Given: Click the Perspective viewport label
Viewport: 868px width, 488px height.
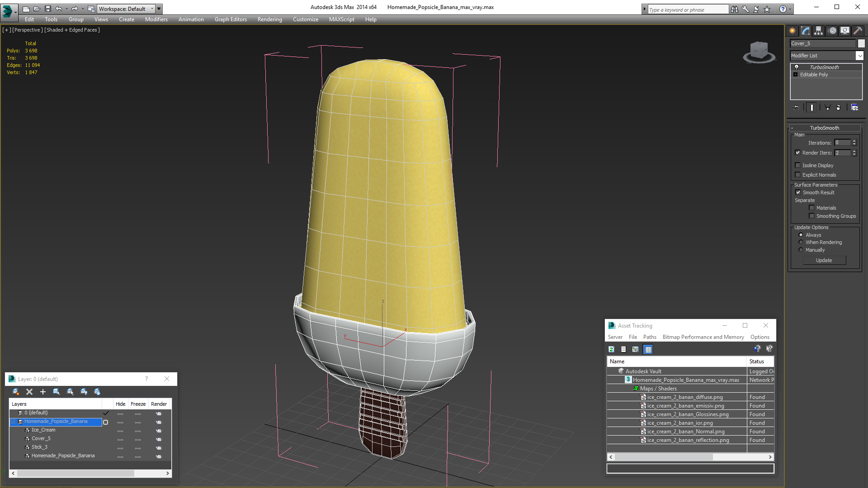Looking at the screenshot, I should (x=27, y=30).
